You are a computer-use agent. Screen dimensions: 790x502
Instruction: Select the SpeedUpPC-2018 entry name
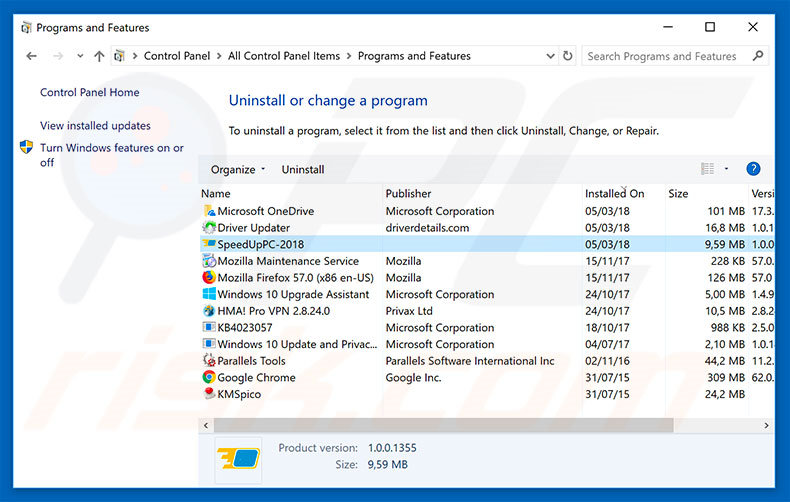[x=260, y=244]
